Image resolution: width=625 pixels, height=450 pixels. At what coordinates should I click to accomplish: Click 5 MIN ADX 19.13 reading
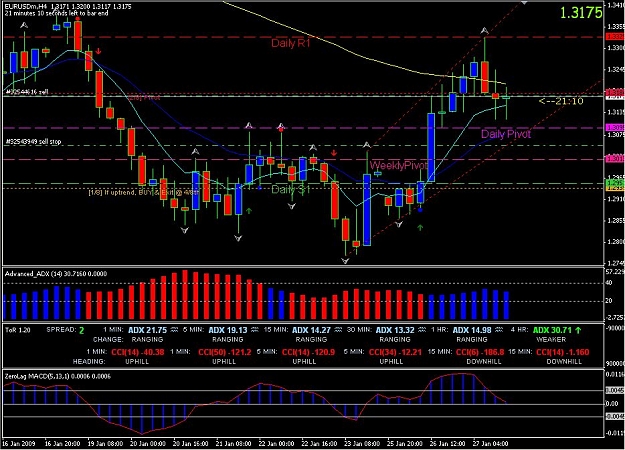click(x=228, y=330)
